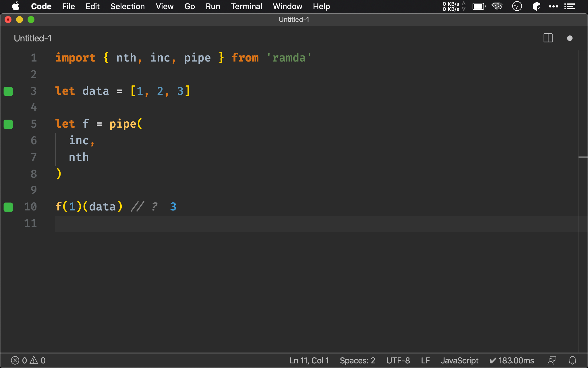The image size is (588, 368).
Task: Click the 'import' keyword on line 1
Action: (x=75, y=58)
